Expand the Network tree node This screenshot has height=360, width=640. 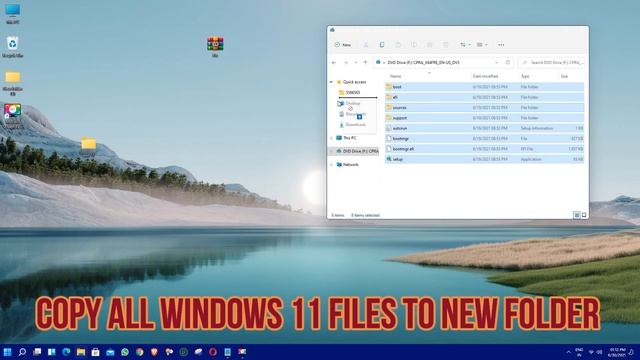[x=331, y=164]
